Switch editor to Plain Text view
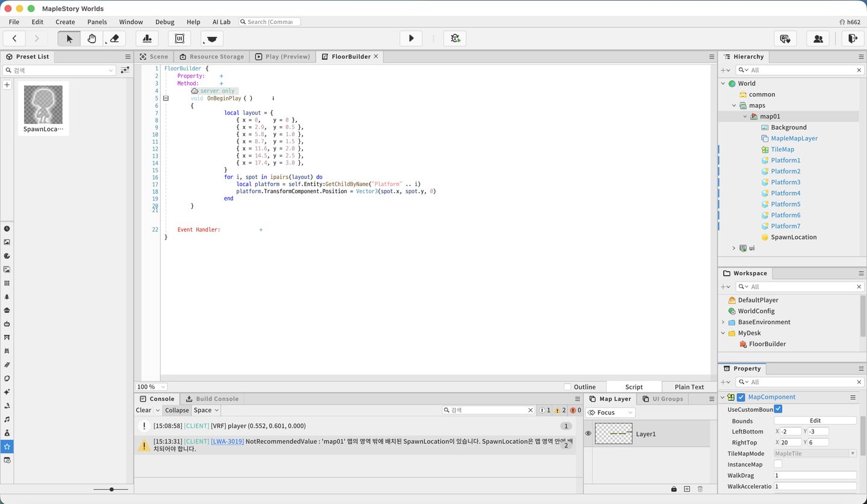The height and width of the screenshot is (504, 867). [689, 387]
